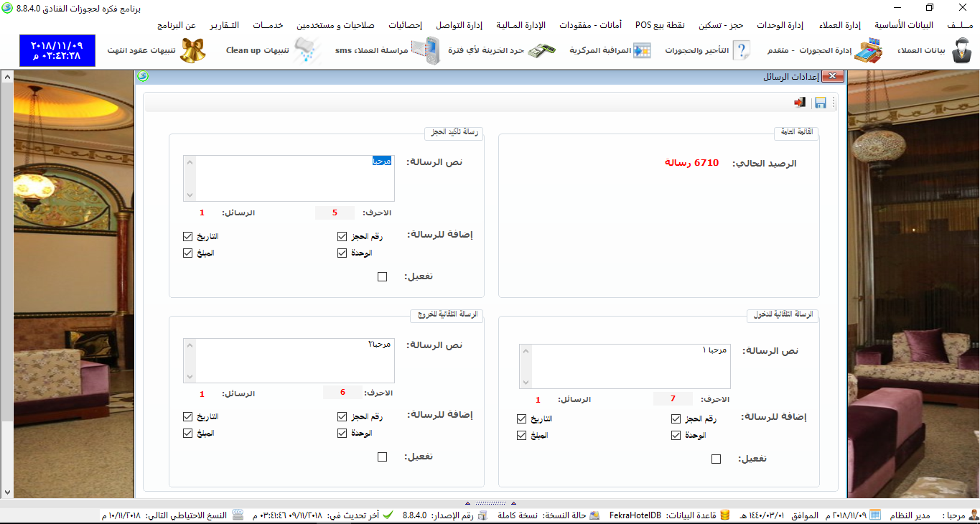Close the إعدادات الرسائل dialog
980x524 pixels.
(831, 77)
